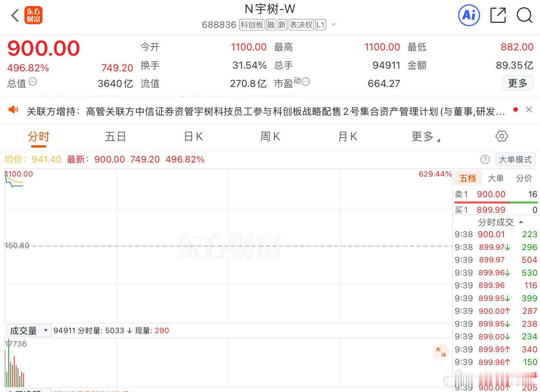Switch to 五日 tab

coord(116,137)
